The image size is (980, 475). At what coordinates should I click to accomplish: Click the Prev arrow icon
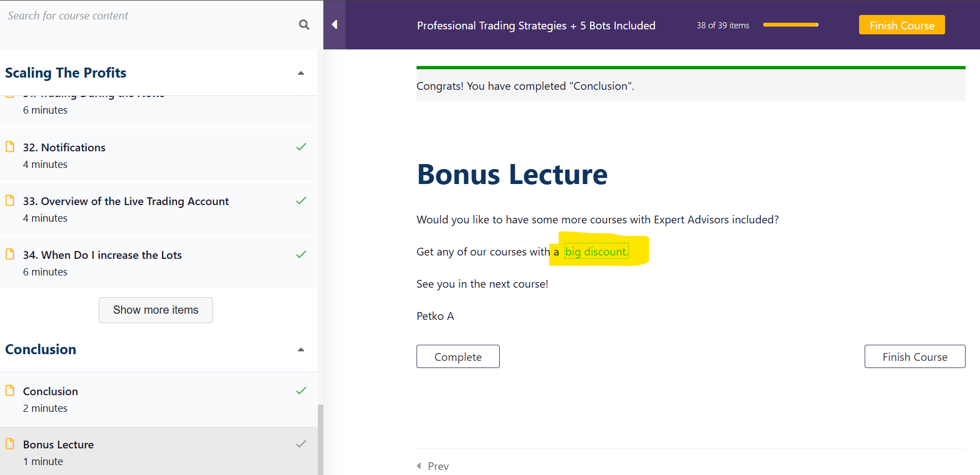click(x=419, y=466)
